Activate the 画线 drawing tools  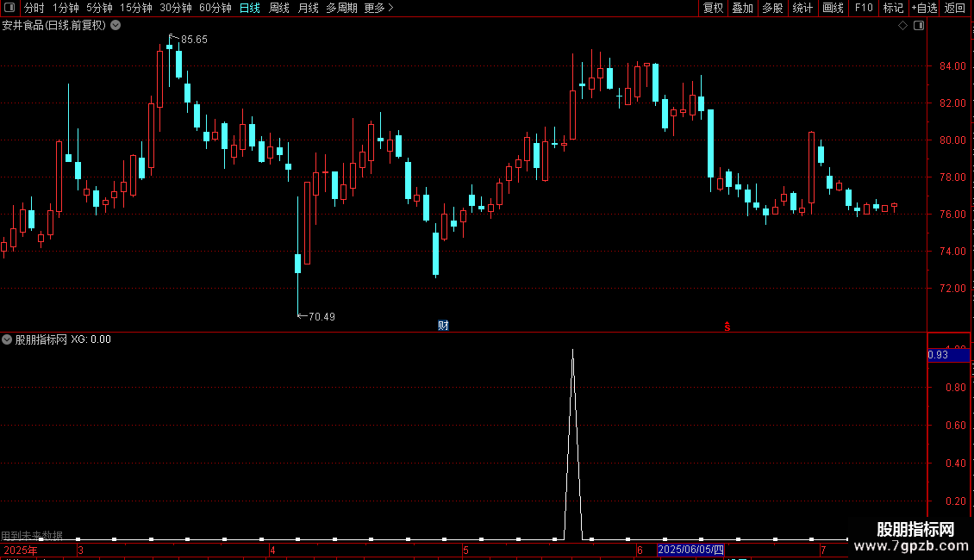[x=833, y=8]
